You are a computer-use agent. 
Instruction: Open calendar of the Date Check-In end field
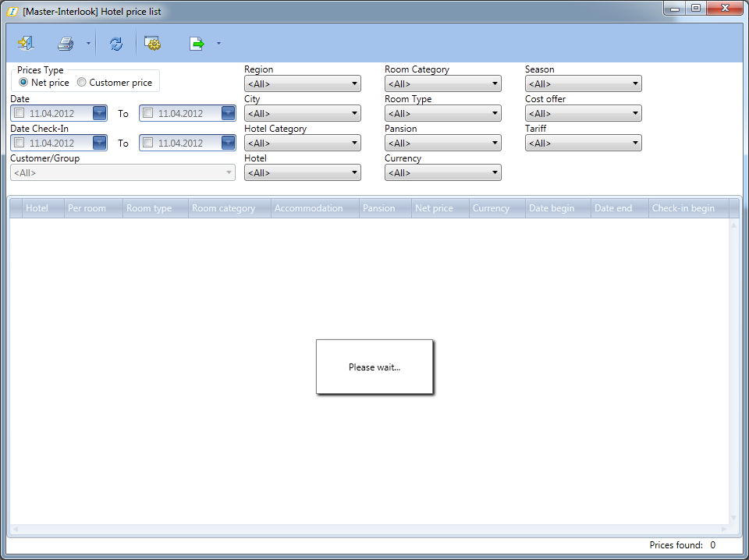pos(228,143)
